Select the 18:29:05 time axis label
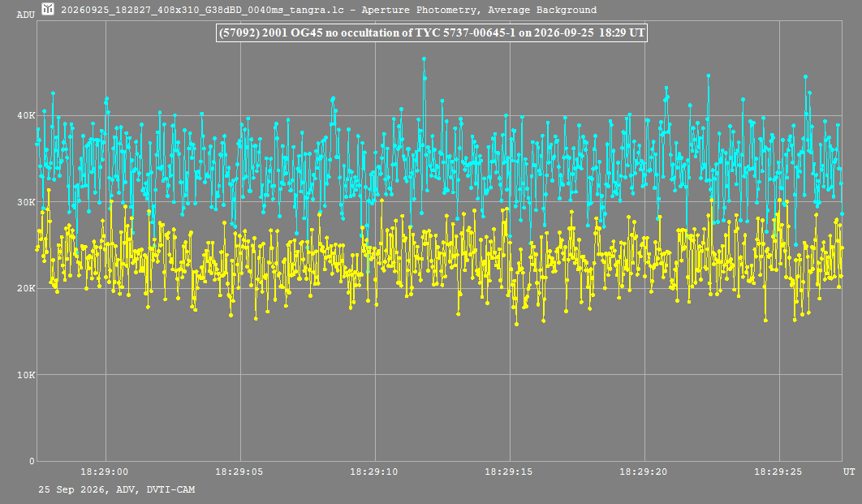Image resolution: width=862 pixels, height=504 pixels. point(239,472)
